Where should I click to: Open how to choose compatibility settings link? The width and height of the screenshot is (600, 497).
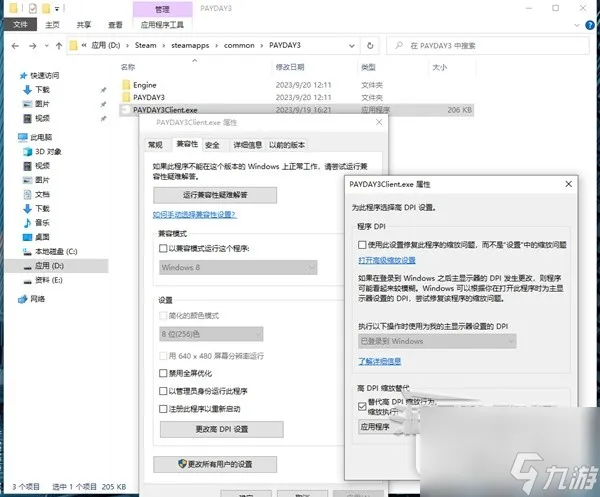click(x=194, y=215)
